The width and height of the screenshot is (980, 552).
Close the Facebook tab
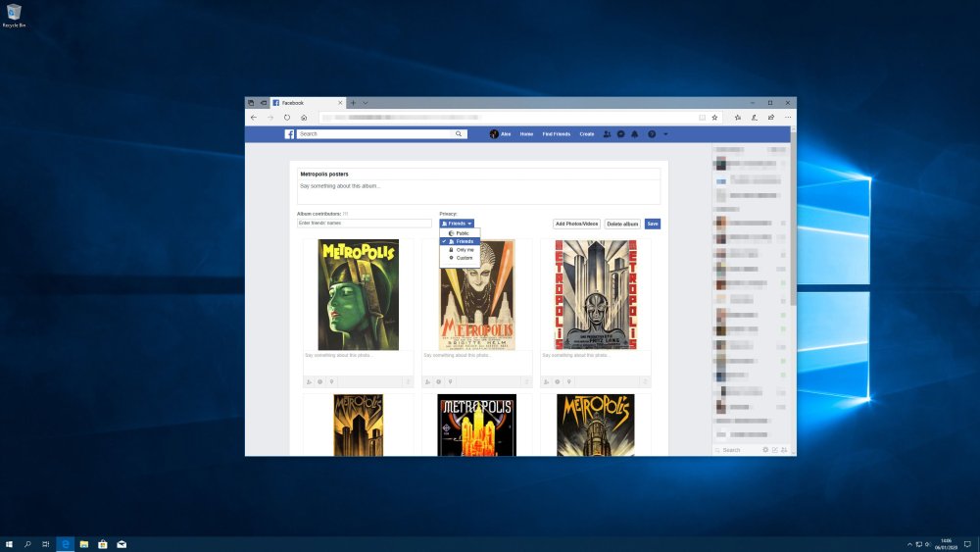pos(340,103)
